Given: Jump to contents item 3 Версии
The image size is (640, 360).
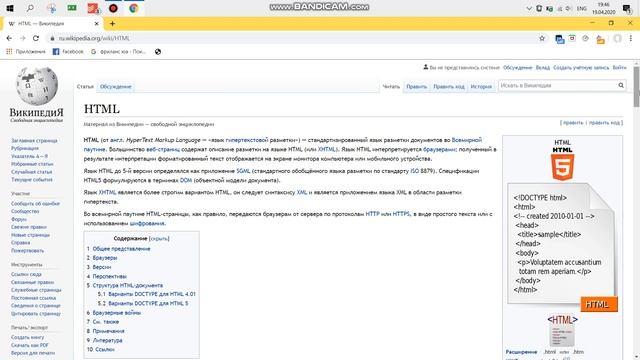Looking at the screenshot, I should point(102,267).
